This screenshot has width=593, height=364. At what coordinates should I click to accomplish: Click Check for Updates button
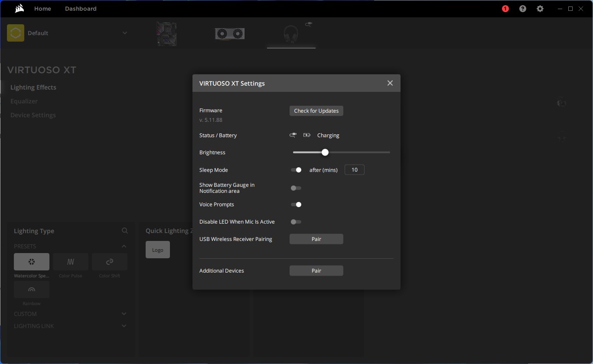pos(316,111)
